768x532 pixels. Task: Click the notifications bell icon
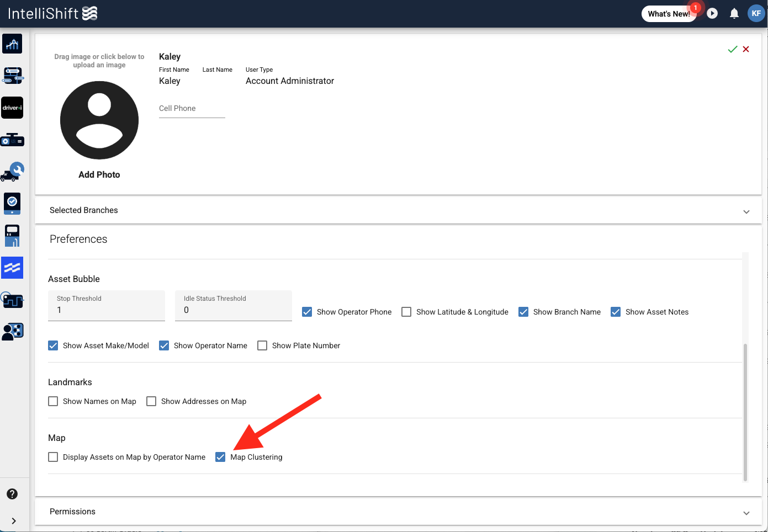click(734, 13)
